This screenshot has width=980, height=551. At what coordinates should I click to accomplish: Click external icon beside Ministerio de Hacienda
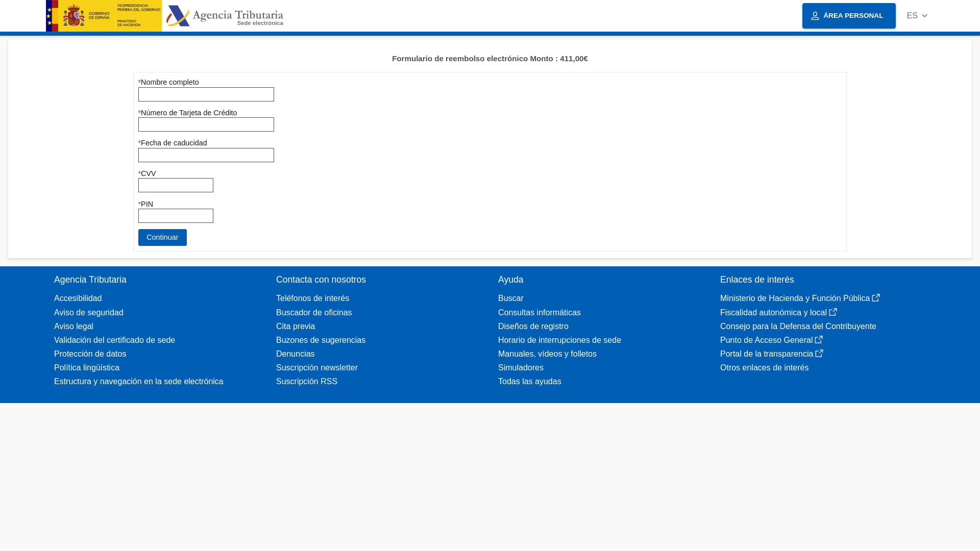(876, 297)
